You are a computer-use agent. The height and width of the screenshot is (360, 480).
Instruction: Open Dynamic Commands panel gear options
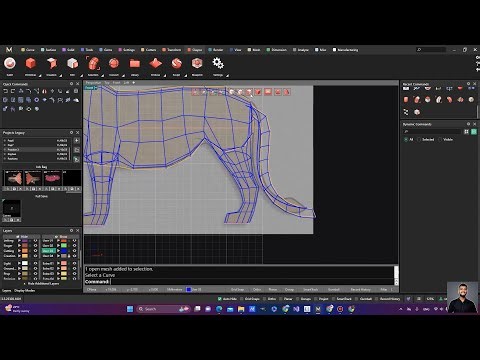(x=468, y=124)
